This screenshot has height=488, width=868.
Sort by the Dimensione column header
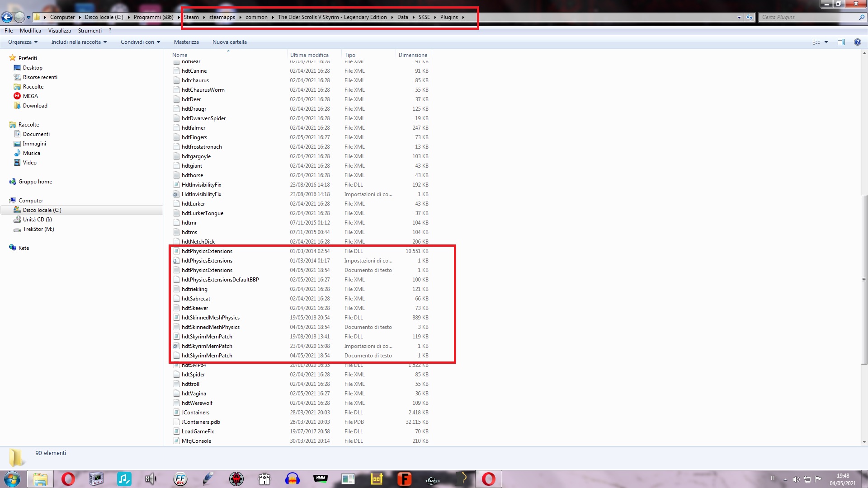pos(413,55)
